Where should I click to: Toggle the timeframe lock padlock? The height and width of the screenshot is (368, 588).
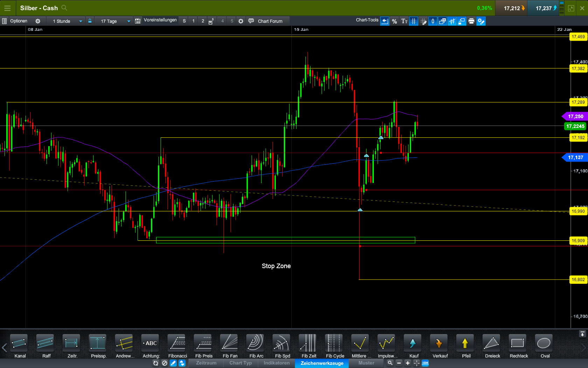point(90,21)
